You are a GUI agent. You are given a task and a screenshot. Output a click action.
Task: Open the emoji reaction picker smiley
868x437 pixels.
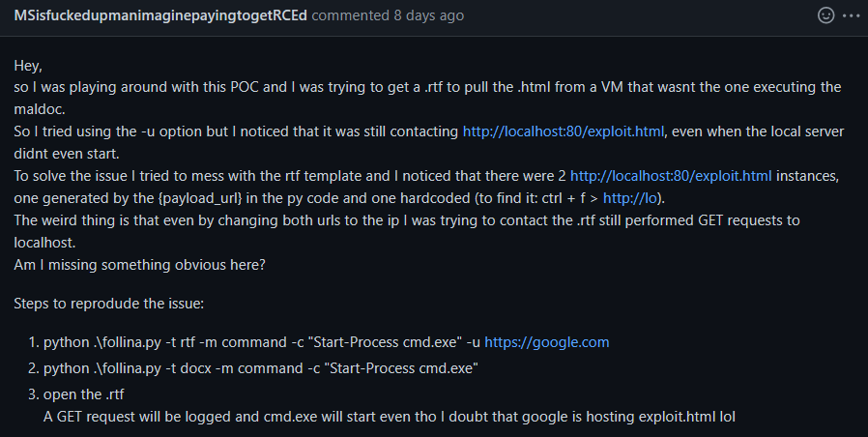(x=825, y=15)
